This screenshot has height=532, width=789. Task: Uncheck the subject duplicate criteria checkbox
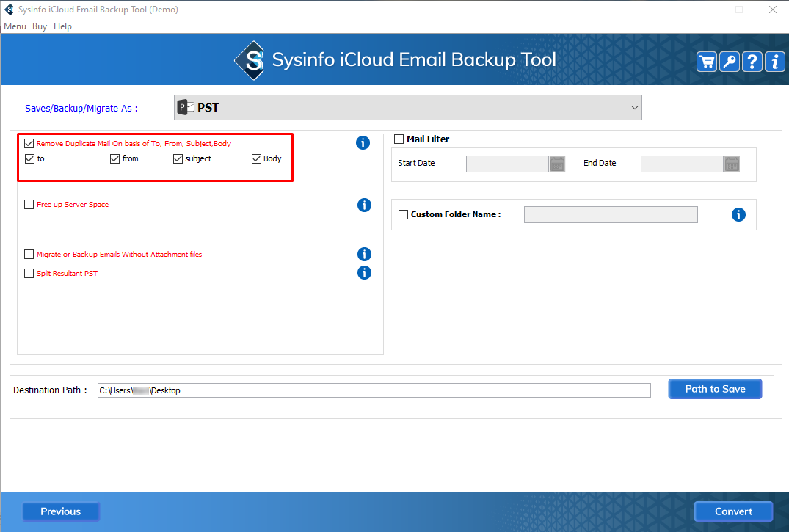pos(178,158)
